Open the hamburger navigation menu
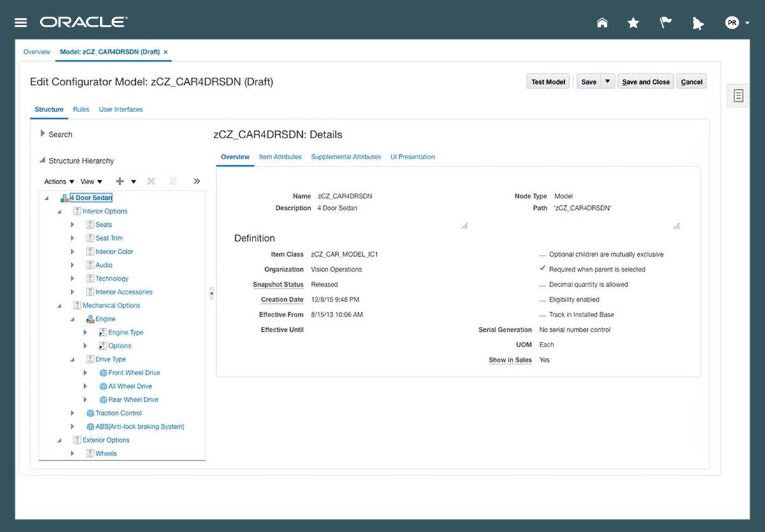 [20, 22]
